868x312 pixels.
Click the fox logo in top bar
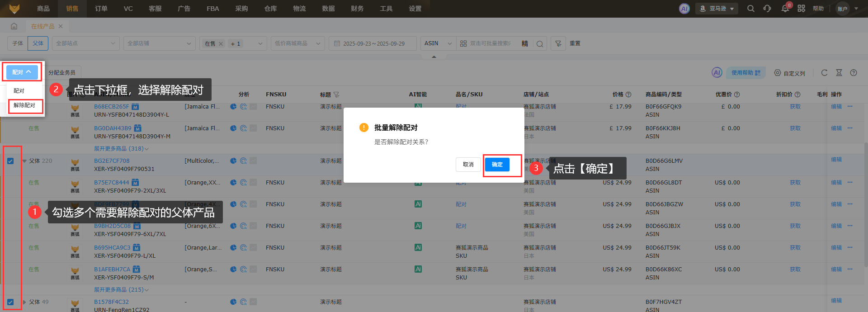[14, 9]
